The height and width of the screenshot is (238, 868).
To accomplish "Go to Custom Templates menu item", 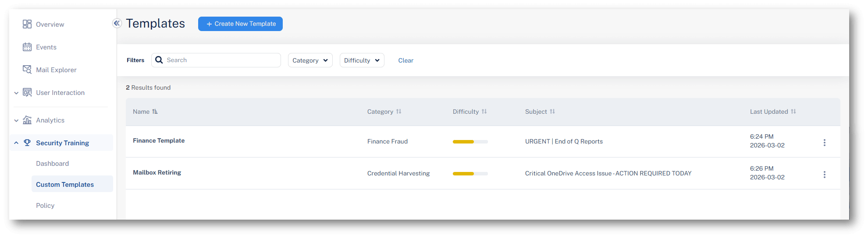I will [x=65, y=184].
